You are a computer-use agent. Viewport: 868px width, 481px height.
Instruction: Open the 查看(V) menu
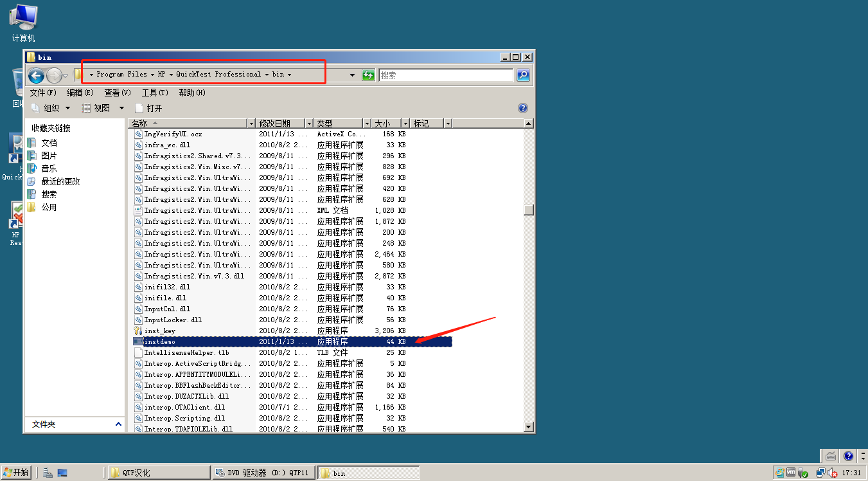(118, 93)
